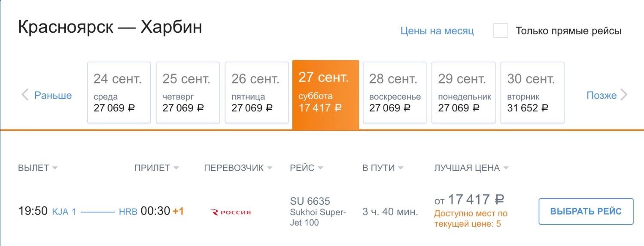The image size is (644, 246).
Task: Select the 24 сент. среда date tab
Action: click(x=119, y=92)
